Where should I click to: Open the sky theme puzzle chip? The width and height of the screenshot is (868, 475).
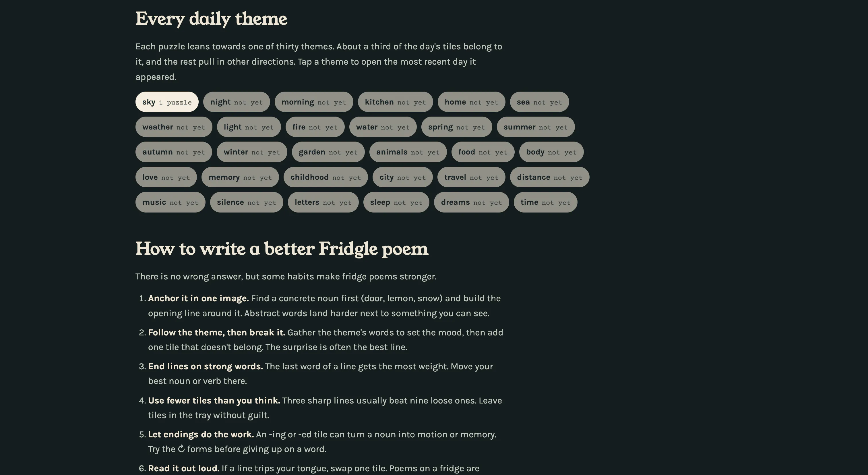[167, 102]
